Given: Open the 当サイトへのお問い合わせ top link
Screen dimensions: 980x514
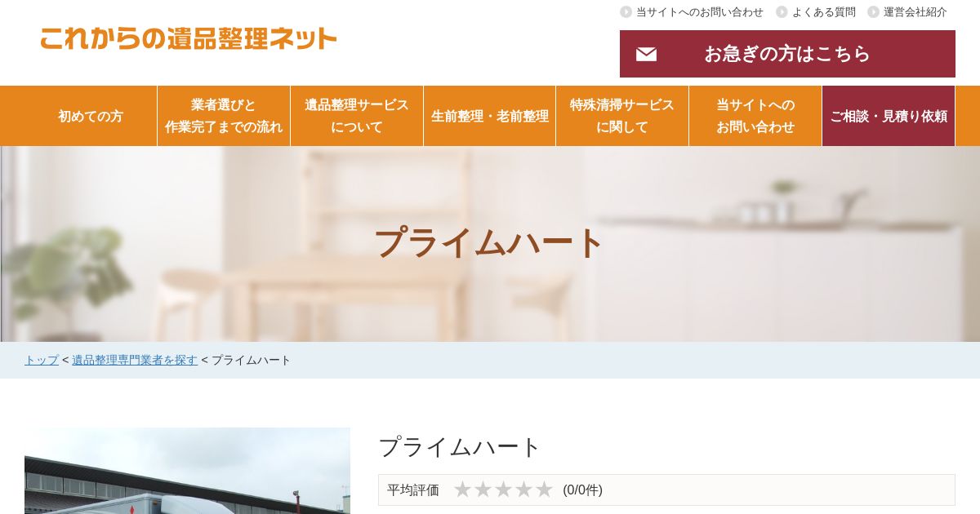Looking at the screenshot, I should [x=700, y=12].
